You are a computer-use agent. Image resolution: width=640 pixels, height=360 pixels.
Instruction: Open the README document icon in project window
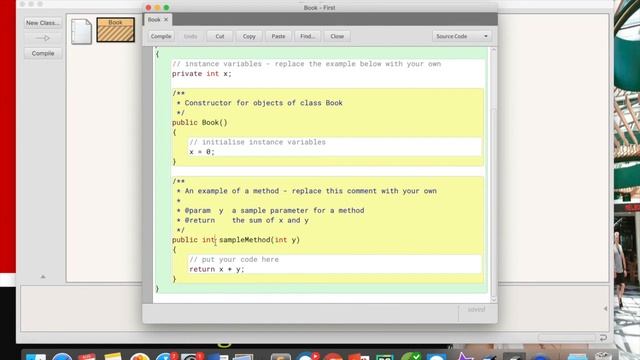click(x=81, y=31)
